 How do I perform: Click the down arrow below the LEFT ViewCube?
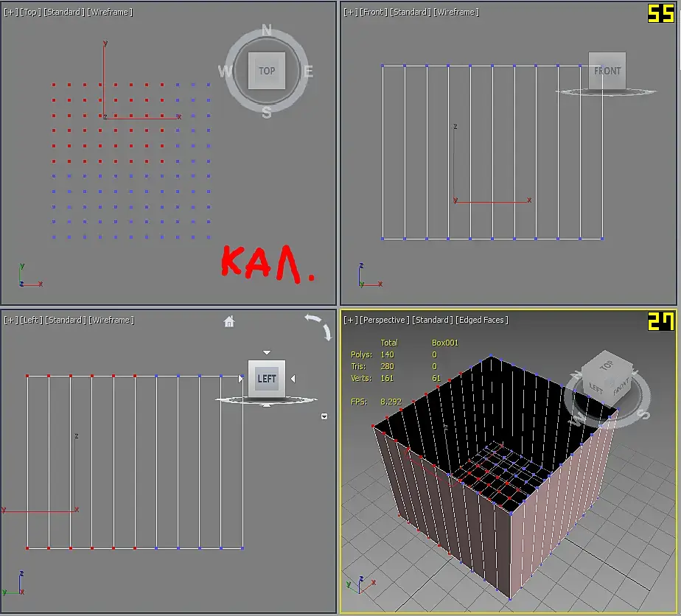coord(267,405)
